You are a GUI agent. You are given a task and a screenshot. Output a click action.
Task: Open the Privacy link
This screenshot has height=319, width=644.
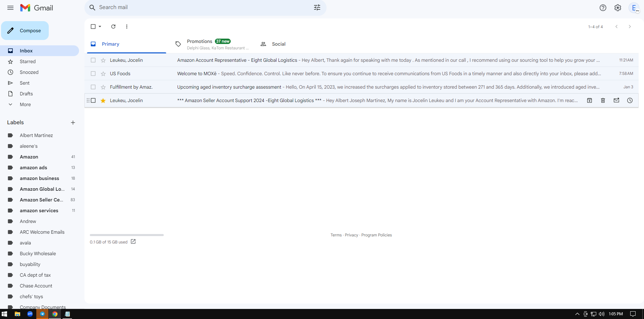pos(351,235)
